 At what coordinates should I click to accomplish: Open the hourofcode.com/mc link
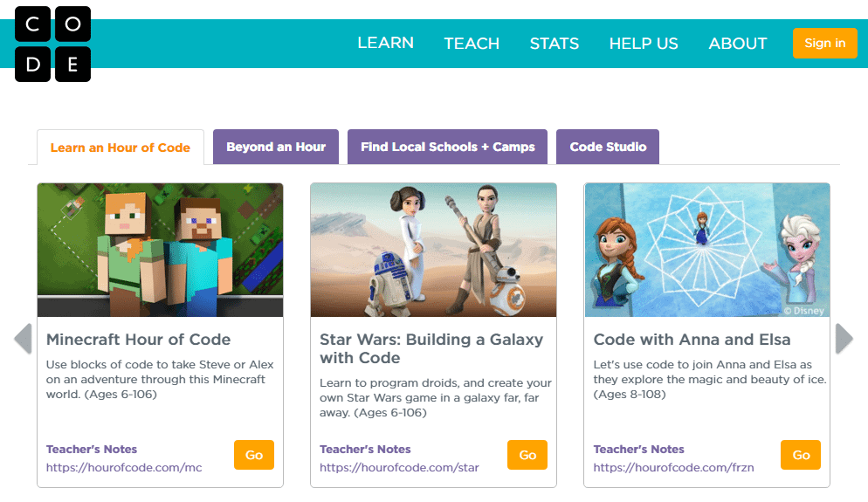click(x=124, y=468)
